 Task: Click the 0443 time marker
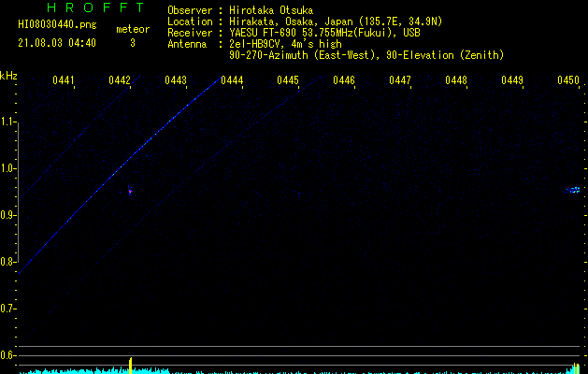[x=176, y=80]
